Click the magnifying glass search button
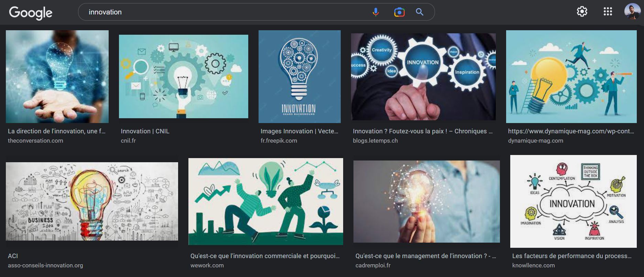The height and width of the screenshot is (277, 644). pyautogui.click(x=419, y=12)
